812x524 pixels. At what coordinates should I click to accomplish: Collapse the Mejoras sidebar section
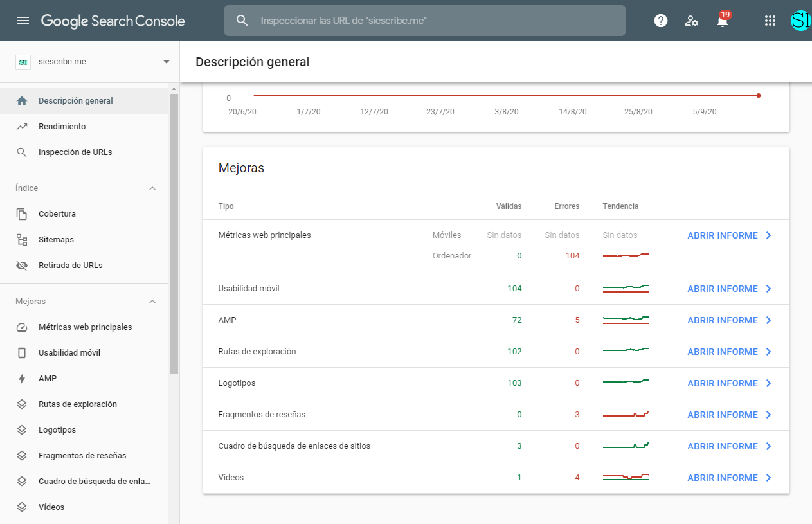point(152,302)
